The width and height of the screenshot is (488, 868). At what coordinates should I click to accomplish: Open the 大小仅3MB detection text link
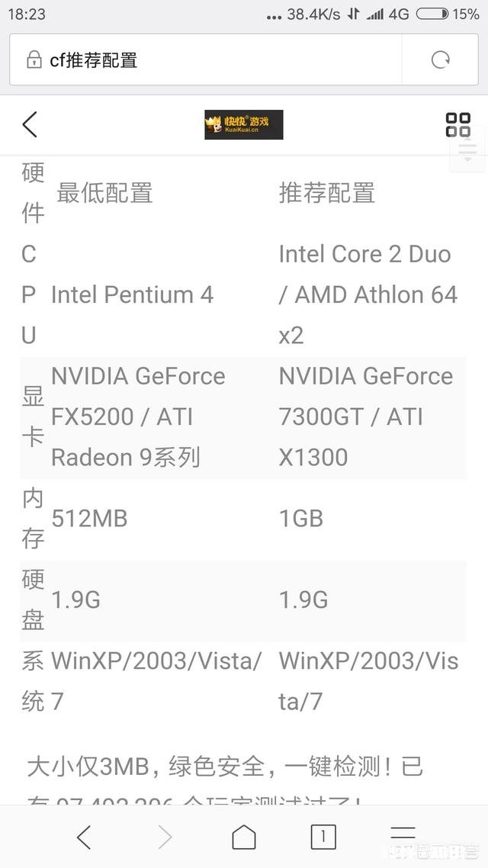(225, 767)
